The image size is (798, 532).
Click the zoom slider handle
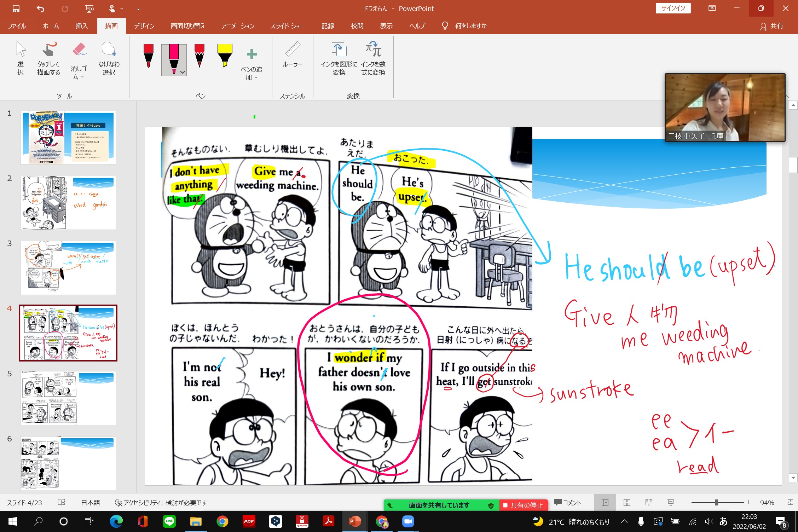click(x=716, y=503)
